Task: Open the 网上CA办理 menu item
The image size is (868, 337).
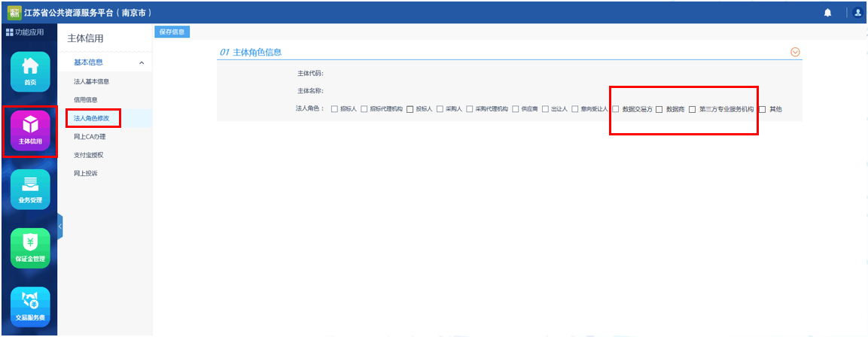Action: click(x=90, y=137)
